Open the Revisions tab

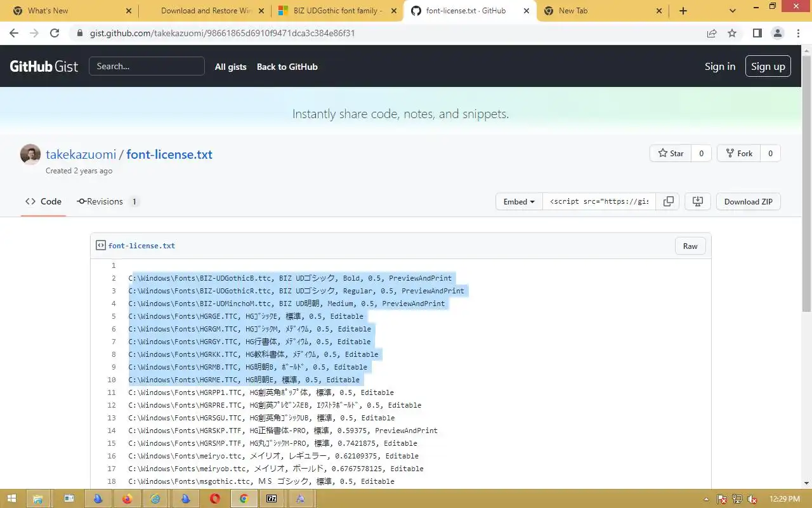pyautogui.click(x=108, y=201)
